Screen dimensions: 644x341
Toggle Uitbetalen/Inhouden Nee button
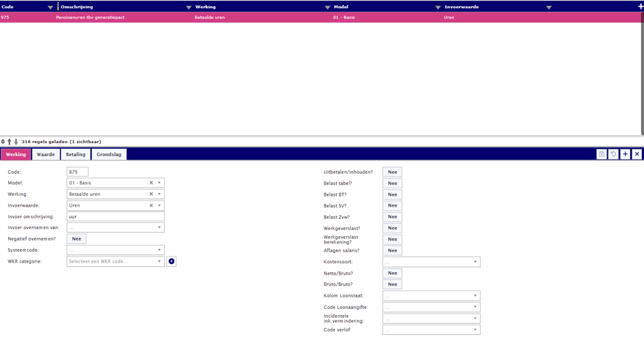pos(393,172)
